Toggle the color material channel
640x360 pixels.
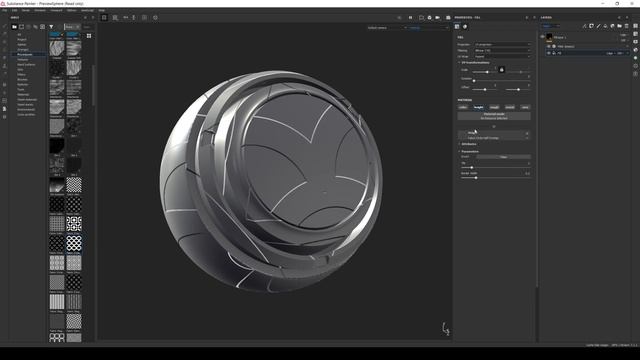(x=463, y=107)
